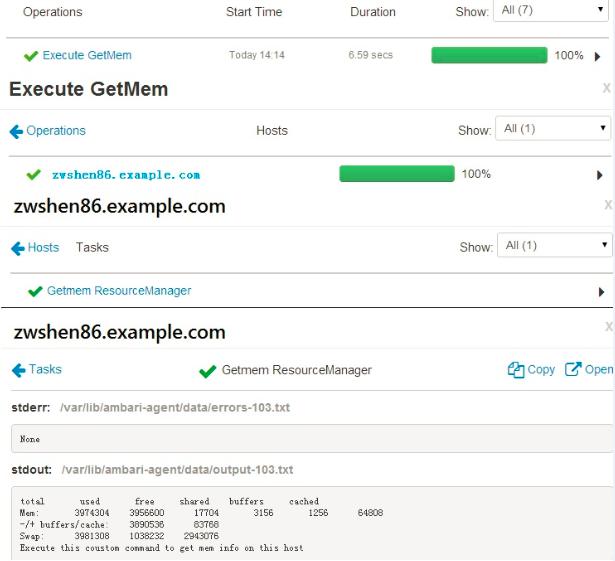Viewport: 615px width, 561px height.
Task: Click the Copy icon
Action: pyautogui.click(x=516, y=370)
